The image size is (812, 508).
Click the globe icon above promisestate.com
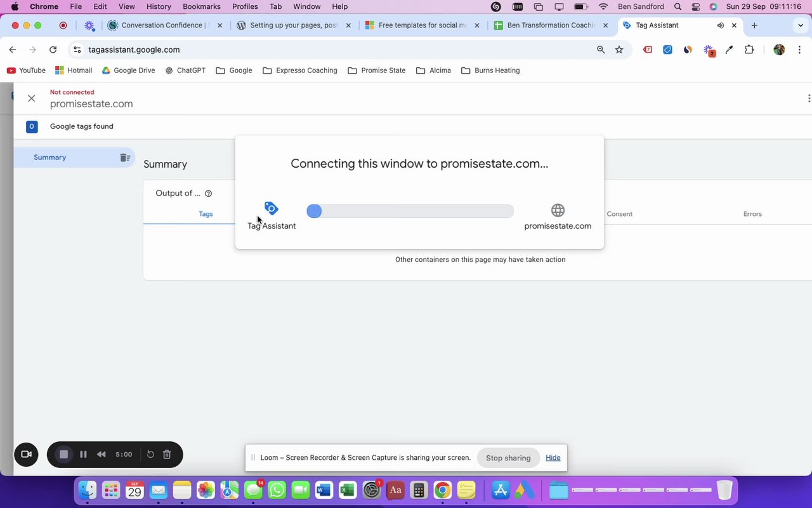558,210
